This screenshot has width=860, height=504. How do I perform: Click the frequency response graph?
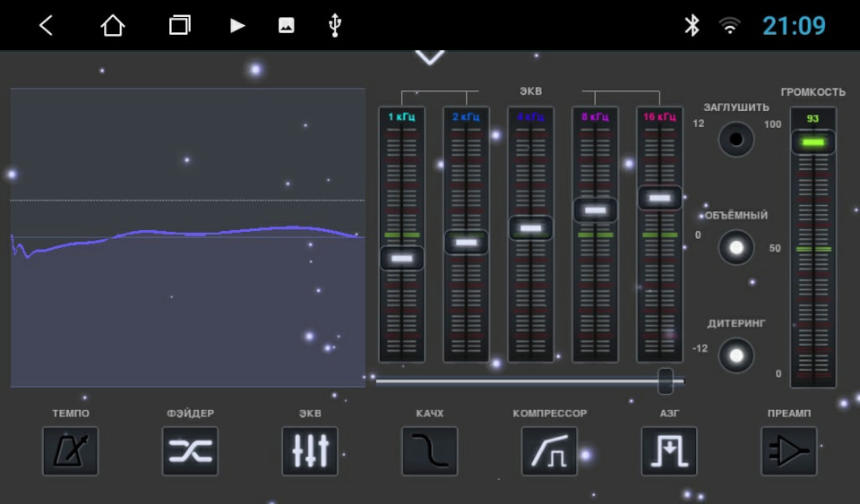(187, 237)
